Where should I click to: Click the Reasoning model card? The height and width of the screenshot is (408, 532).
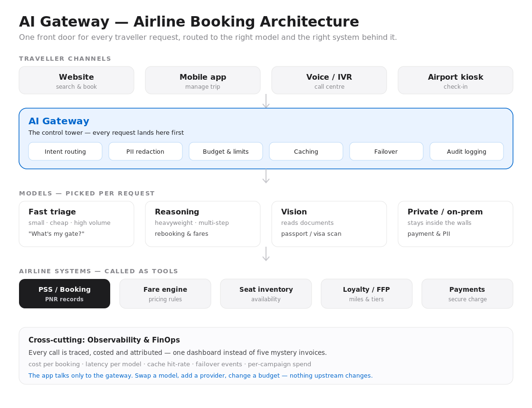(202, 224)
